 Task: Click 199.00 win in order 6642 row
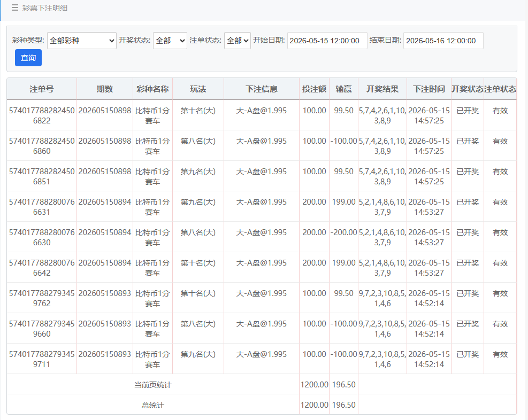343,262
